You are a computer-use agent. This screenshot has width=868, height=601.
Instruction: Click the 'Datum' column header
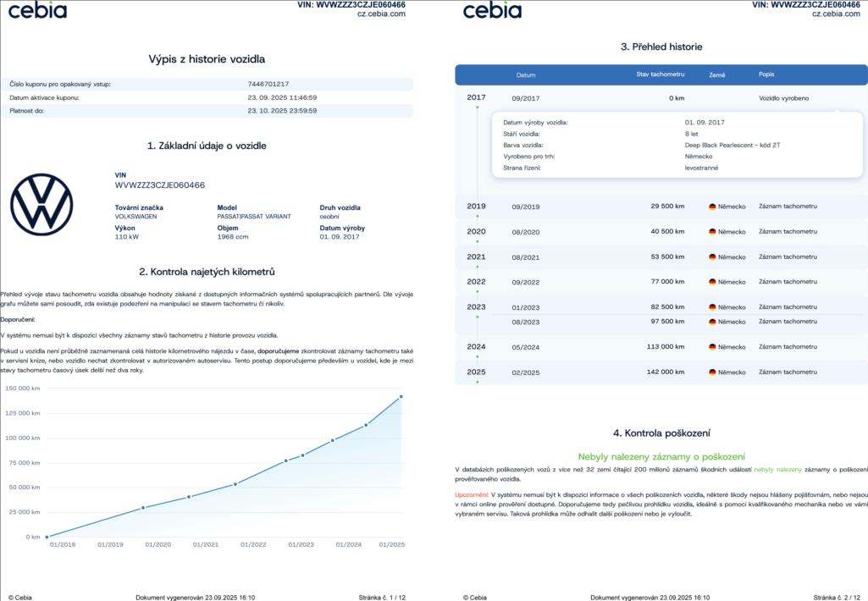coord(526,75)
